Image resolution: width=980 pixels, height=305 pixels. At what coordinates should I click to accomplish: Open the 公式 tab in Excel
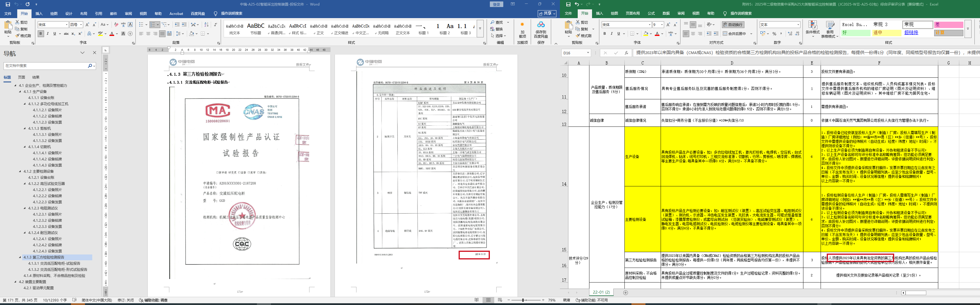(x=651, y=14)
